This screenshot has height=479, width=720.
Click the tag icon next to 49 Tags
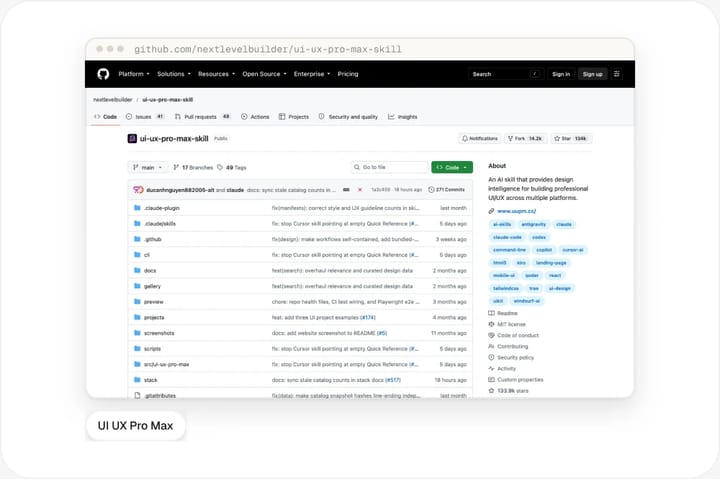(x=220, y=168)
